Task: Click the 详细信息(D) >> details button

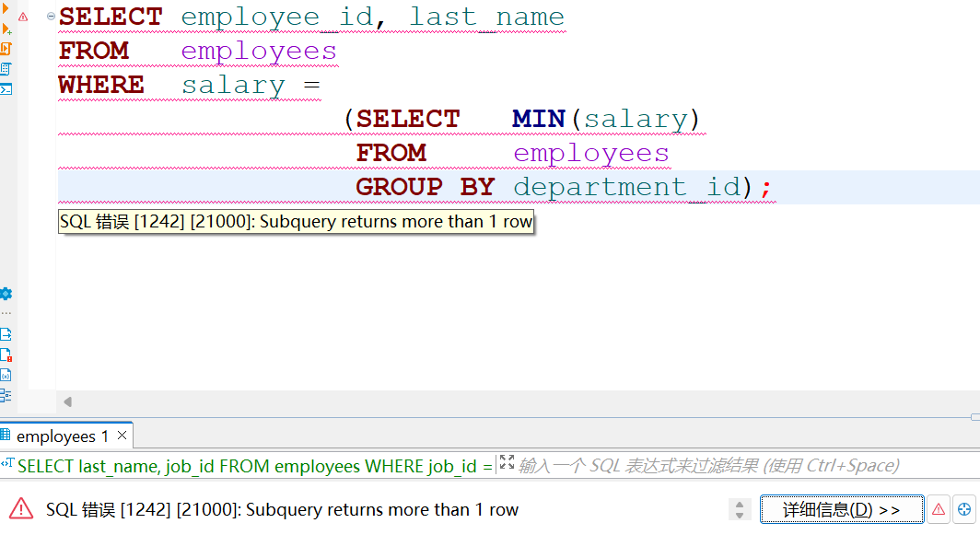Action: click(x=841, y=509)
